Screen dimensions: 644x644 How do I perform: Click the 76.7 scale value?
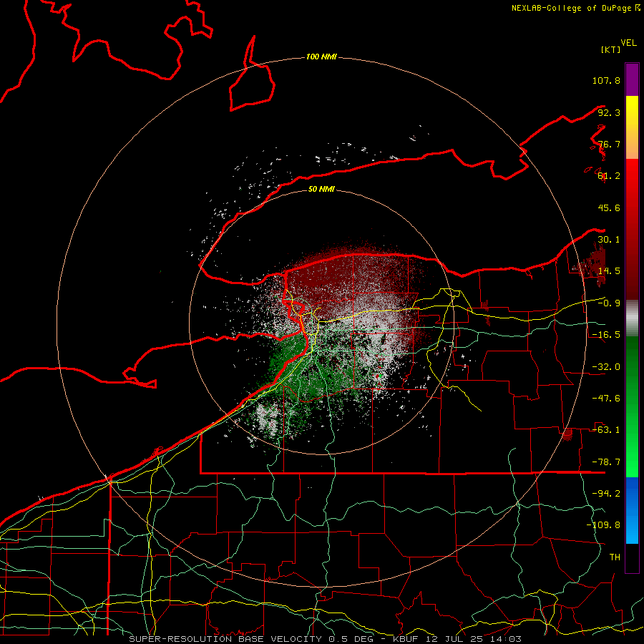click(609, 144)
